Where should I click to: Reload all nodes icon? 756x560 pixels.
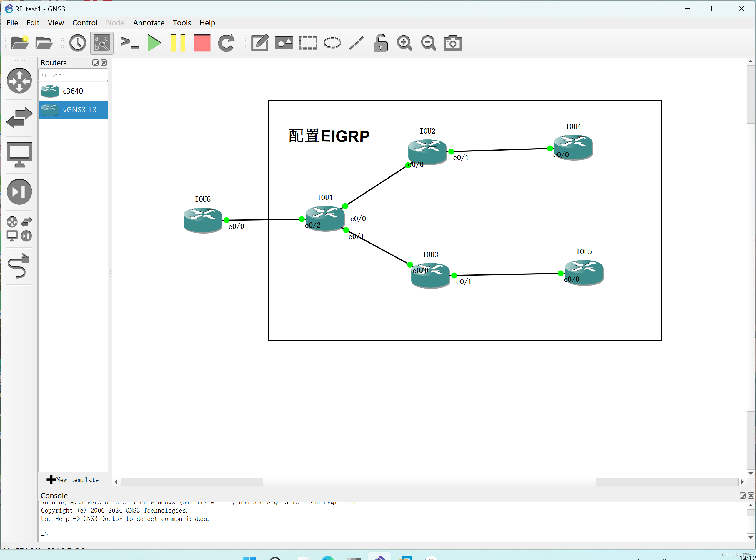226,43
